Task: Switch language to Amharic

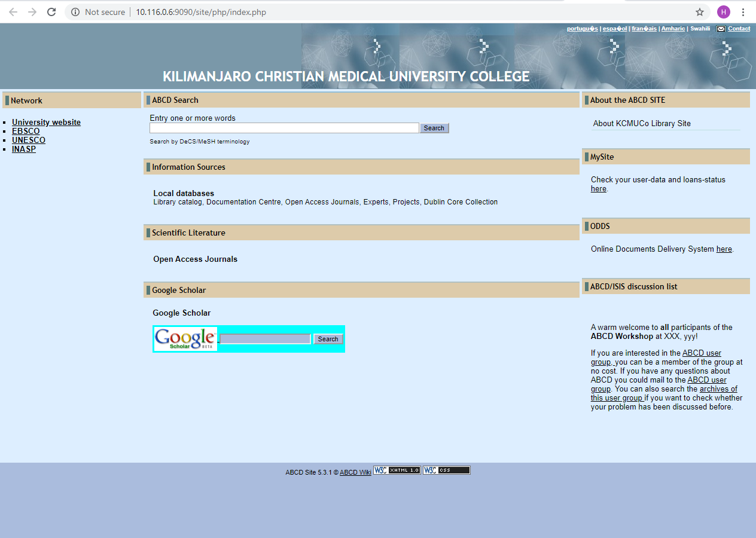Action: tap(673, 29)
